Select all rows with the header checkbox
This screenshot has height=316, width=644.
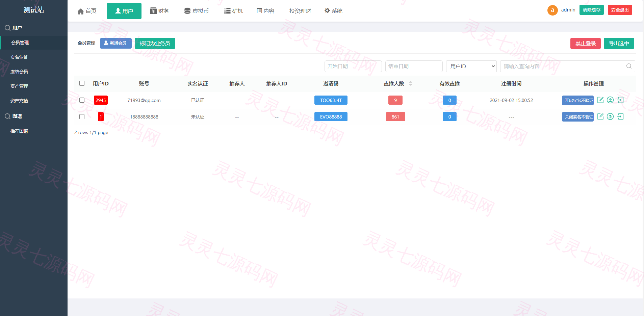tap(82, 83)
